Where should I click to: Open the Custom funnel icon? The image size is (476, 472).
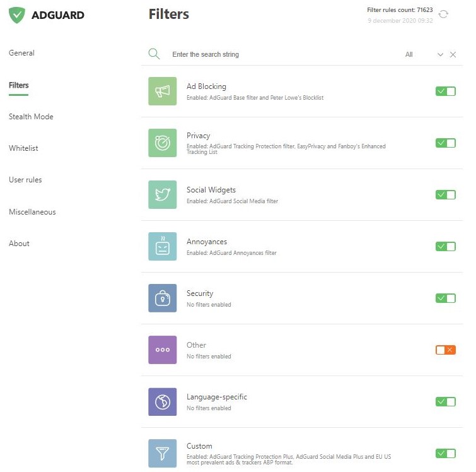point(163,454)
